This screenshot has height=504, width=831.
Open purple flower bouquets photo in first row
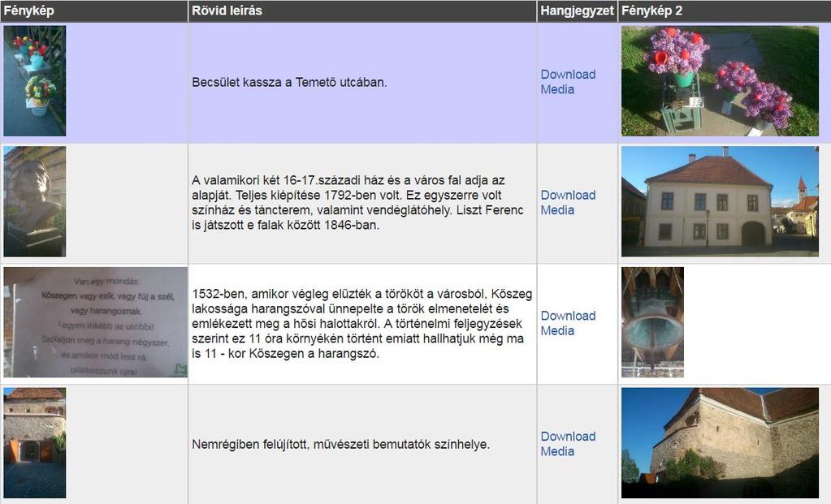[x=720, y=81]
